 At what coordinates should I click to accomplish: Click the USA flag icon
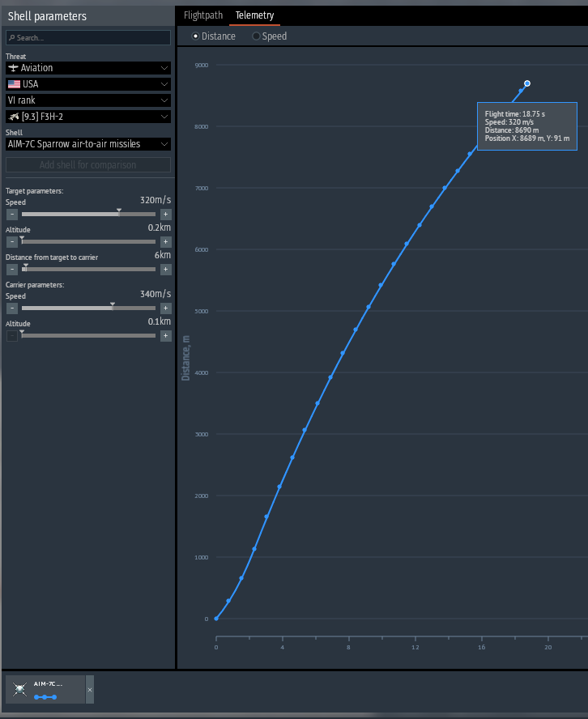[15, 84]
